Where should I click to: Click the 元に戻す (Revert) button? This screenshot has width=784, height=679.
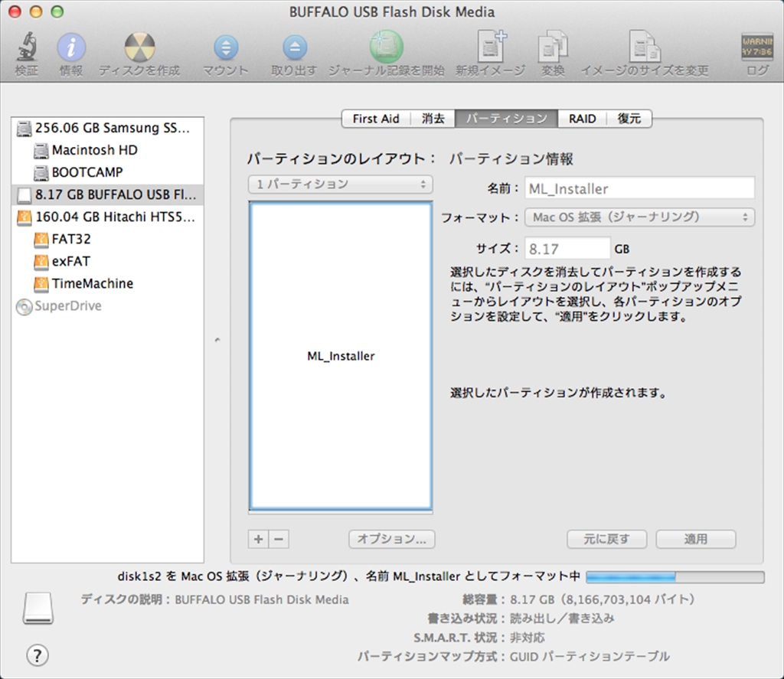606,539
